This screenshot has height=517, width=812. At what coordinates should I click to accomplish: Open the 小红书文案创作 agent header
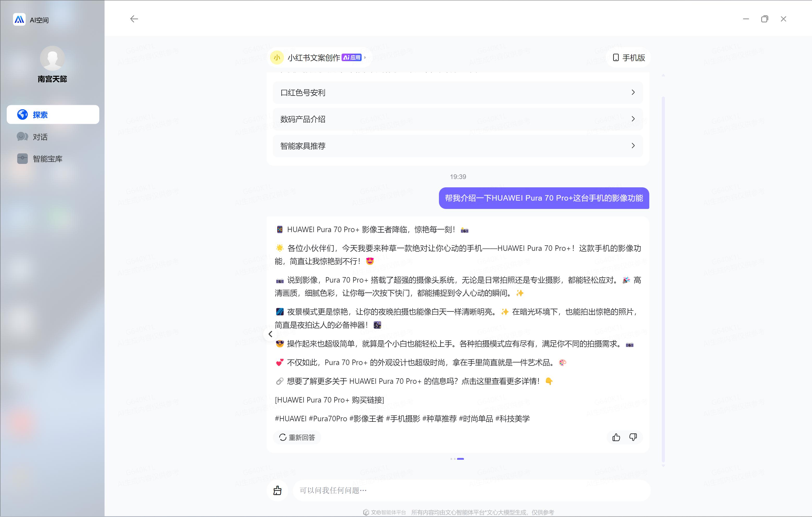[314, 58]
